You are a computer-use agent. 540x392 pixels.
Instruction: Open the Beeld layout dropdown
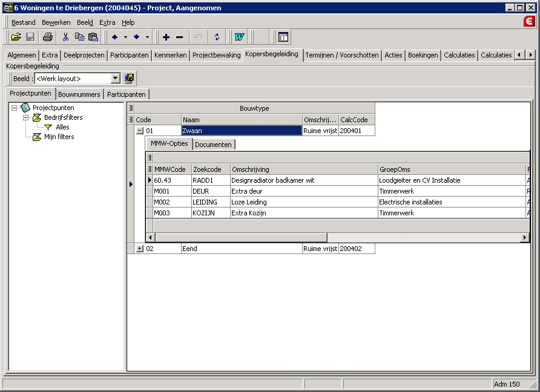[x=116, y=78]
